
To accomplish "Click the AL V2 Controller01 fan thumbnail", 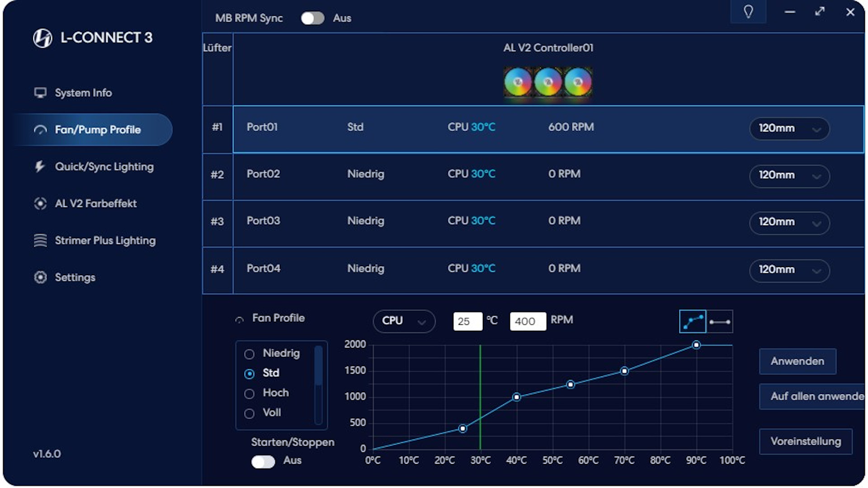I will pos(548,82).
